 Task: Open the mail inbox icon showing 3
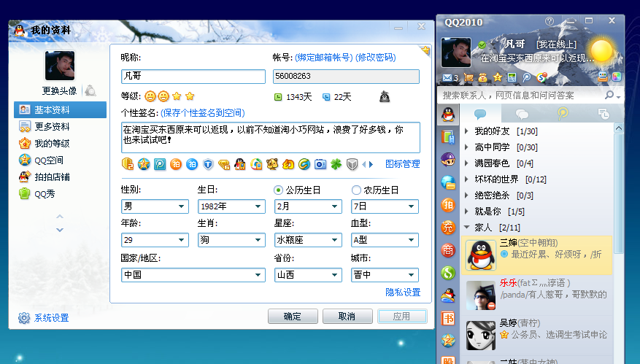(450, 77)
